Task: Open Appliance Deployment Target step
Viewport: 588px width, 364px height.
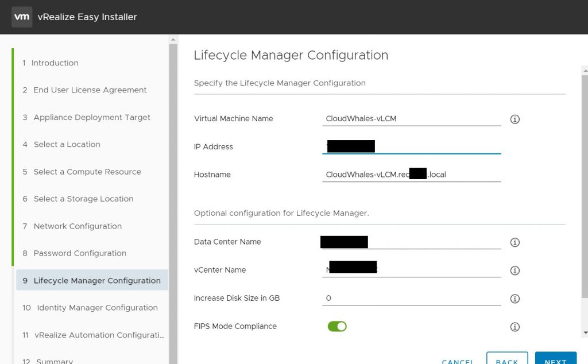Action: [x=86, y=117]
